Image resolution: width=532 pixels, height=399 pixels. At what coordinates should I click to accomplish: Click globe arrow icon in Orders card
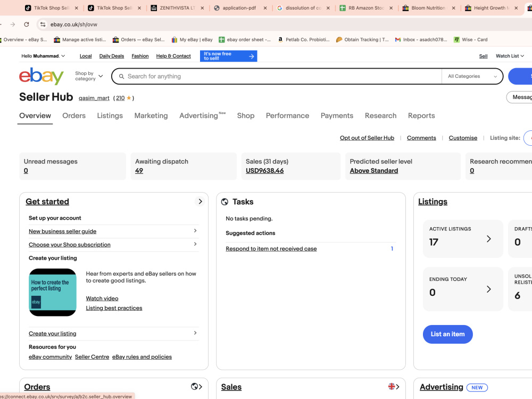[196, 386]
